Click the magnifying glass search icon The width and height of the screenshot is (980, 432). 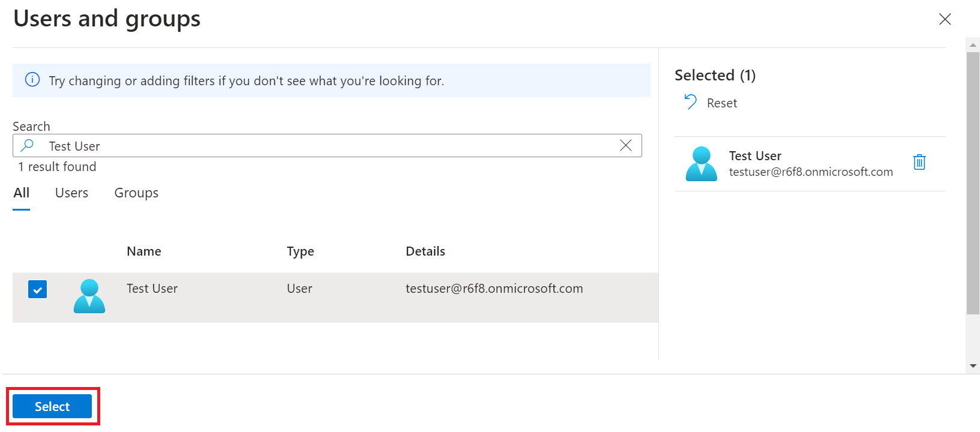(28, 146)
